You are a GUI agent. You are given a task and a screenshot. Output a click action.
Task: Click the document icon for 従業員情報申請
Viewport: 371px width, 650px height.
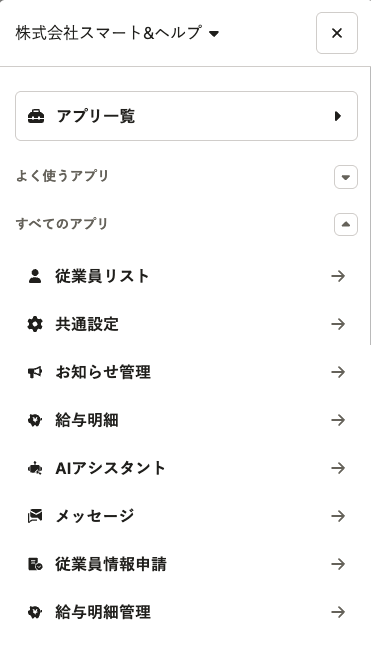(35, 564)
